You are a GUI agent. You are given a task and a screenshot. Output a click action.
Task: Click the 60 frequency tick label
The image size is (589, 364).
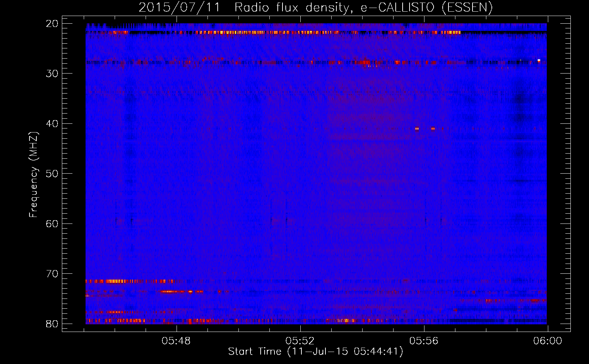[x=52, y=223]
